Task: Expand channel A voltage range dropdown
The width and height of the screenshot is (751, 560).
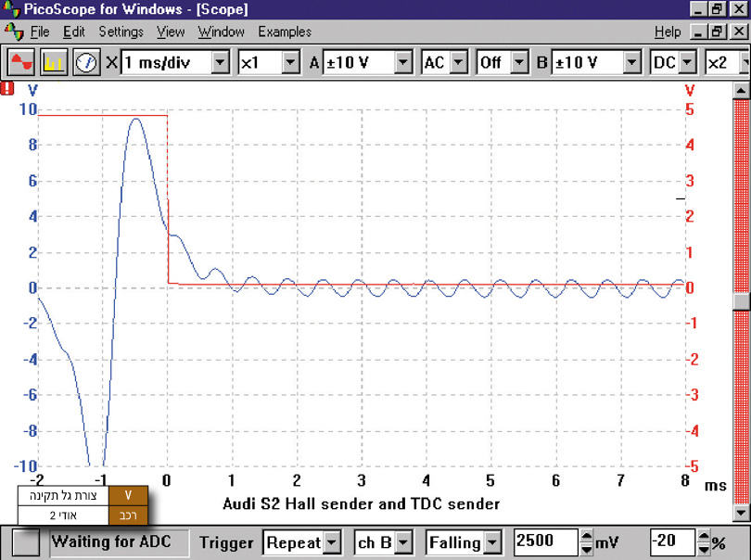Action: [x=402, y=63]
